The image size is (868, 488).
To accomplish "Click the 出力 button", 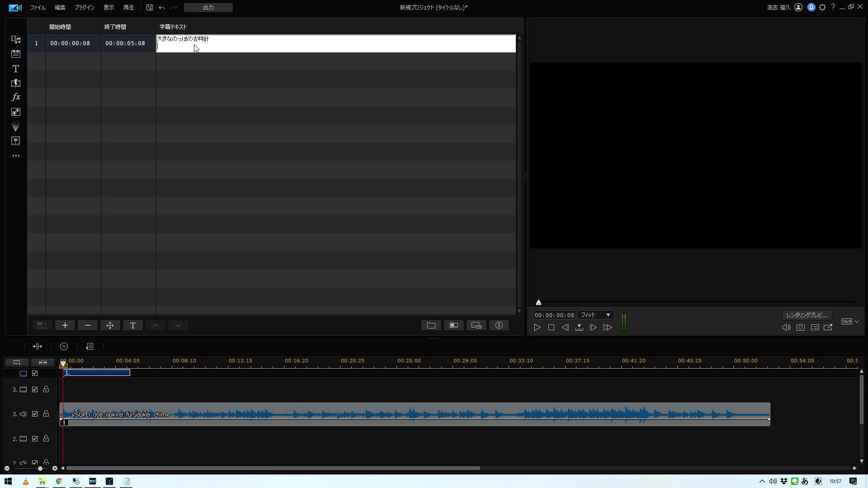I will (x=208, y=8).
